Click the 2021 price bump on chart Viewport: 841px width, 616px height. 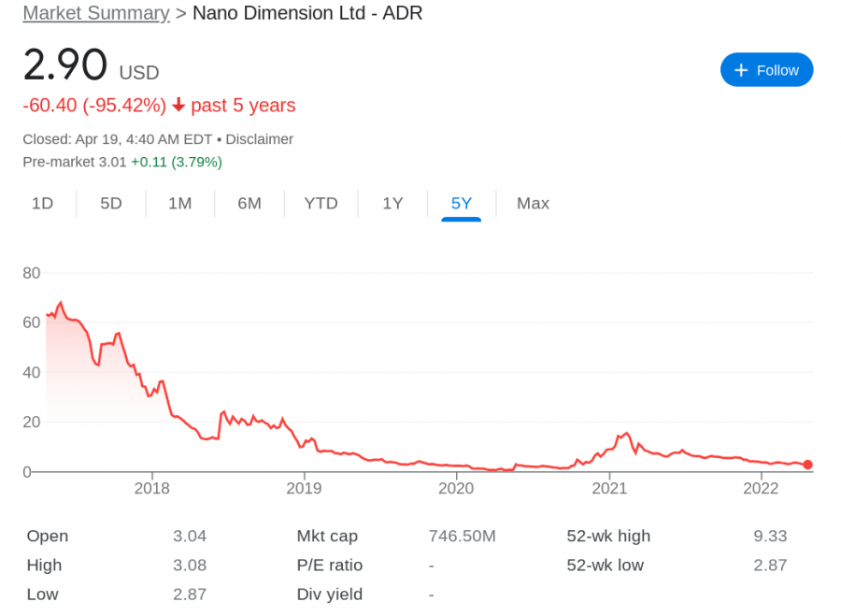(625, 435)
